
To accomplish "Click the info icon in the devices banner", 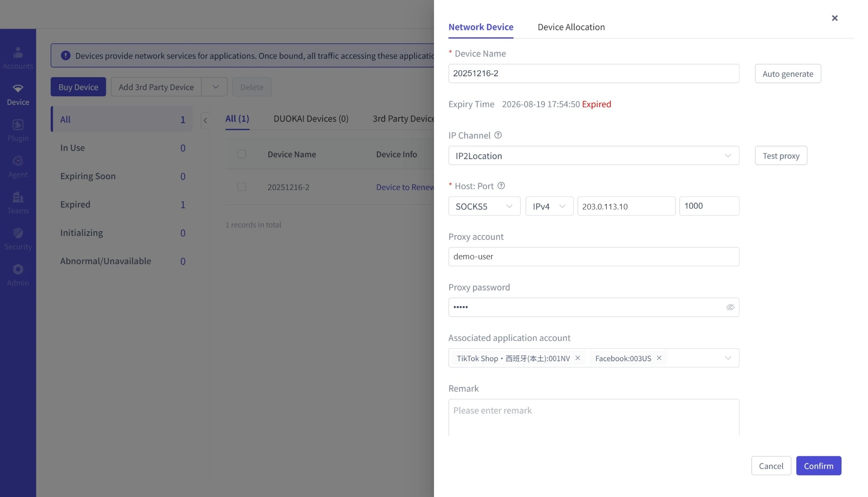I will coord(66,56).
